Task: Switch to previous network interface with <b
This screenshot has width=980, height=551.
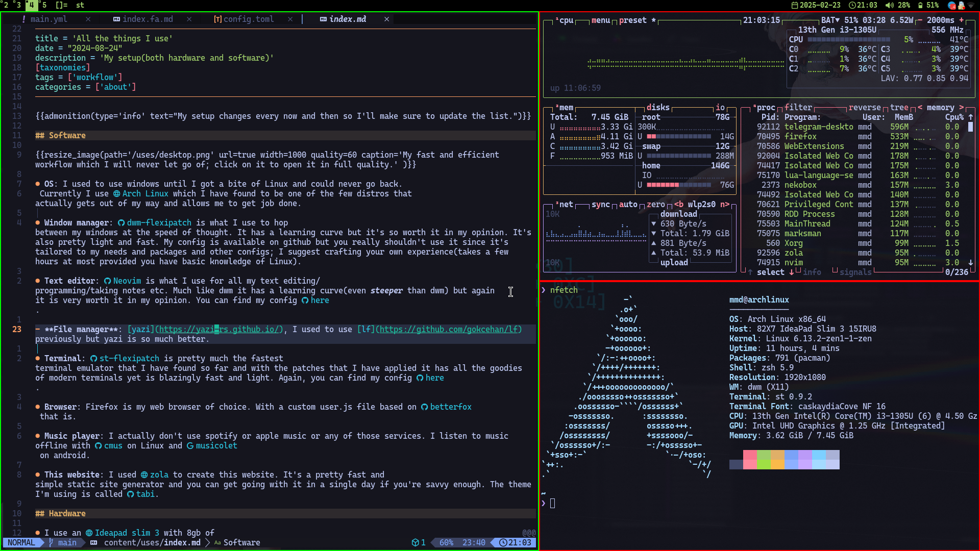Action: [679, 205]
